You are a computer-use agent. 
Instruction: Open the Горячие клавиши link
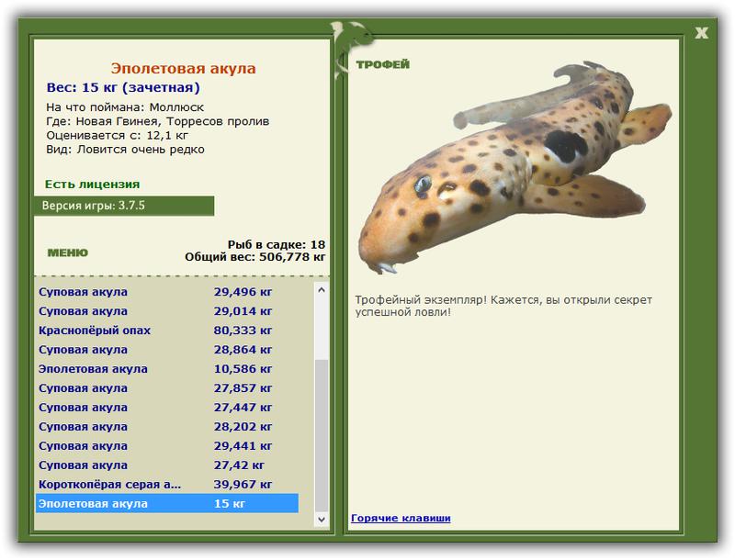pos(401,518)
